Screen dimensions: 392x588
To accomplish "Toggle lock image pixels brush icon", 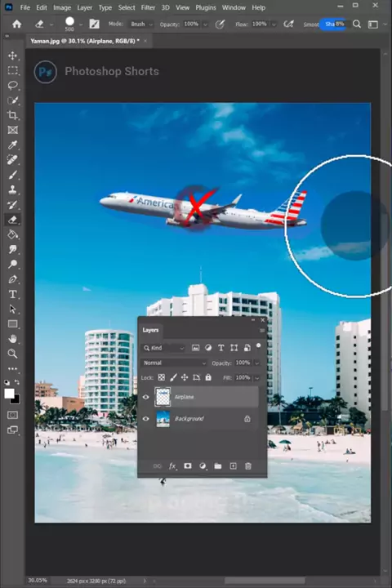I will point(173,377).
